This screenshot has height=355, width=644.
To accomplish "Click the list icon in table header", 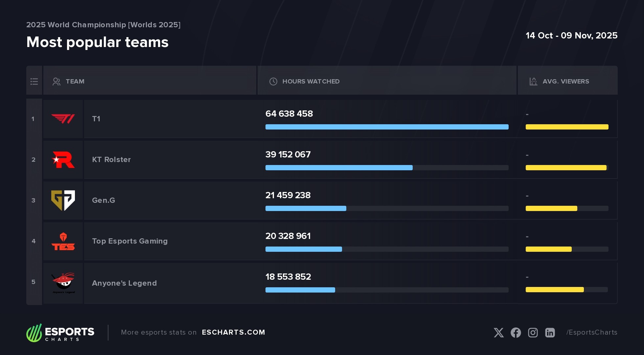I will coord(34,81).
